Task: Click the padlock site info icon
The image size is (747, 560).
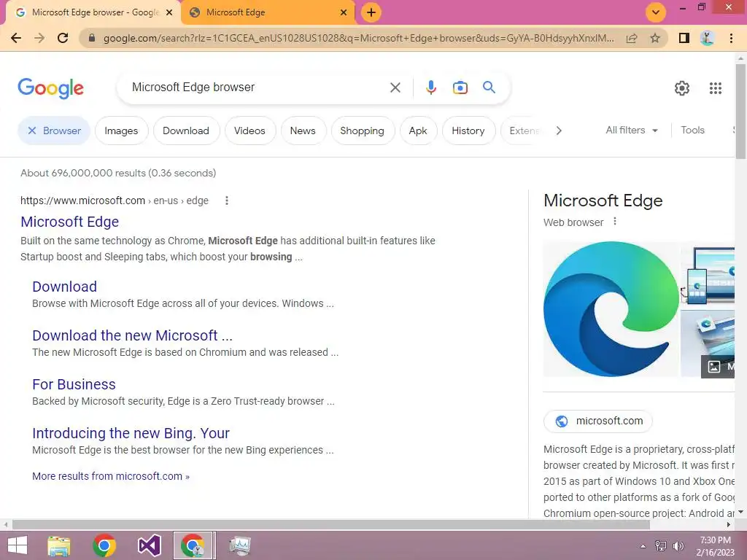Action: click(93, 38)
